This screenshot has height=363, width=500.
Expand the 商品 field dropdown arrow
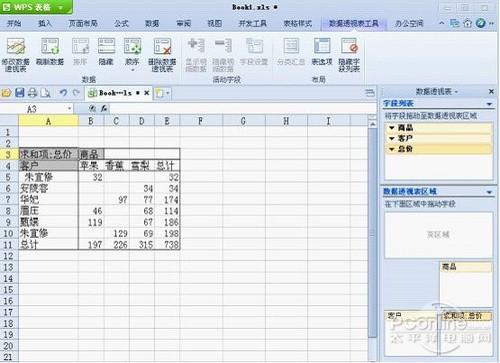(392, 128)
